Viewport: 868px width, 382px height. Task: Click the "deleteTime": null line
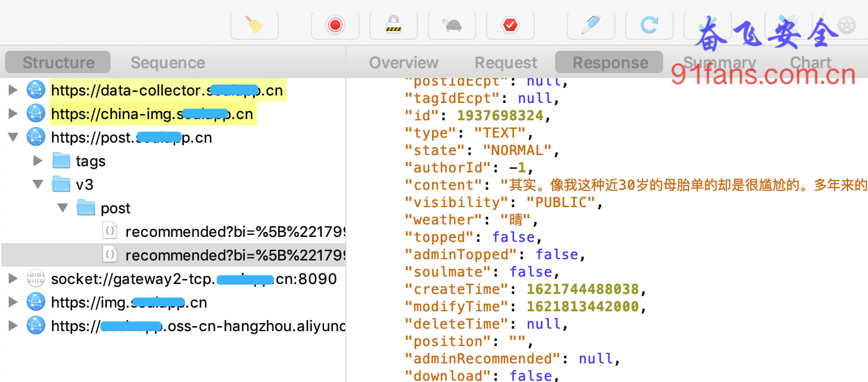(486, 324)
